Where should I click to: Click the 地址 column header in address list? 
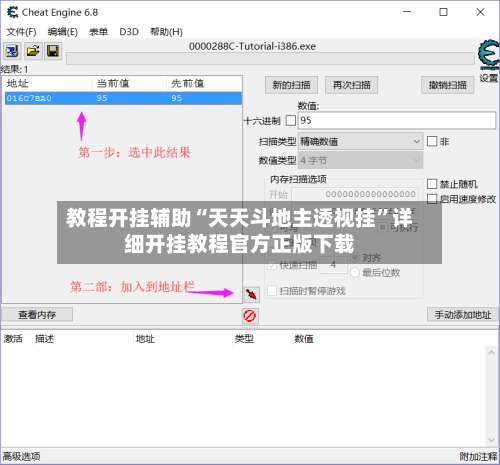145,339
